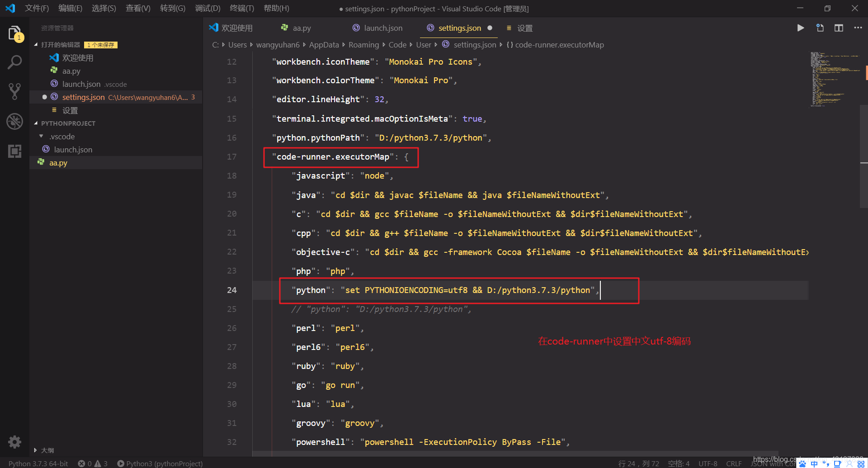Click the UTF-8 encoding status
The height and width of the screenshot is (468, 868).
708,463
